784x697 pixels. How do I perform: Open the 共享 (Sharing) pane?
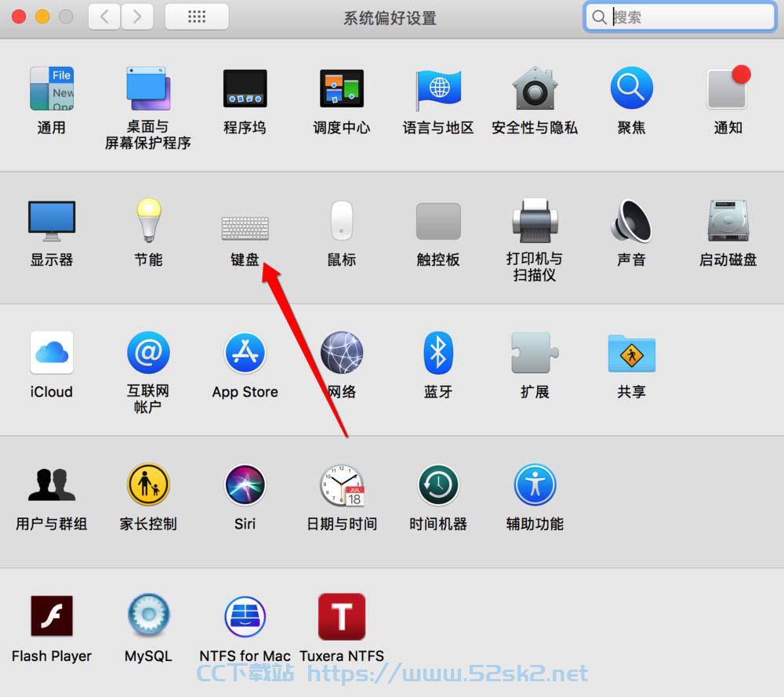tap(631, 353)
